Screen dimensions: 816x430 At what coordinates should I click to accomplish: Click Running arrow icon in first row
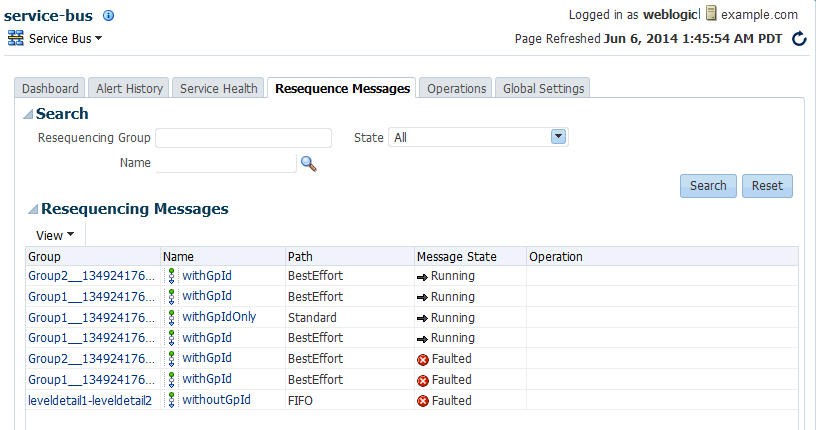tap(422, 277)
